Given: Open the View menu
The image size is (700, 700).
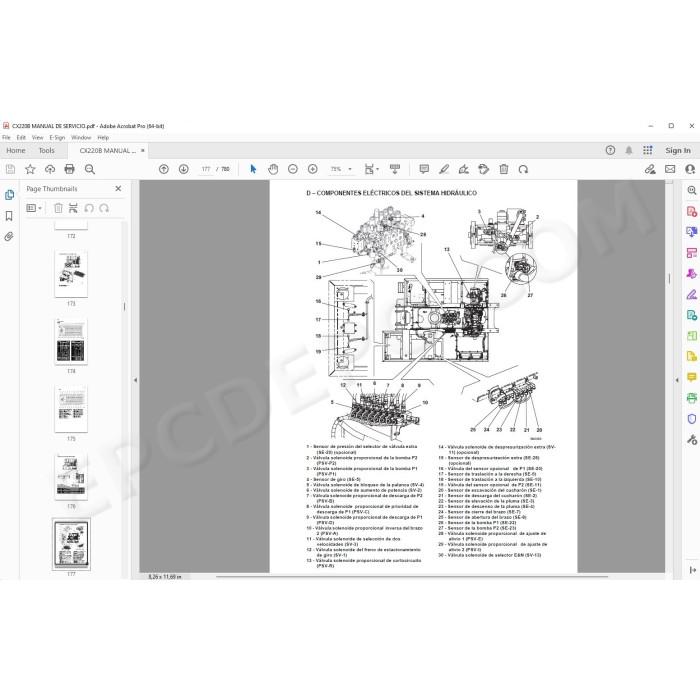Looking at the screenshot, I should (x=38, y=138).
